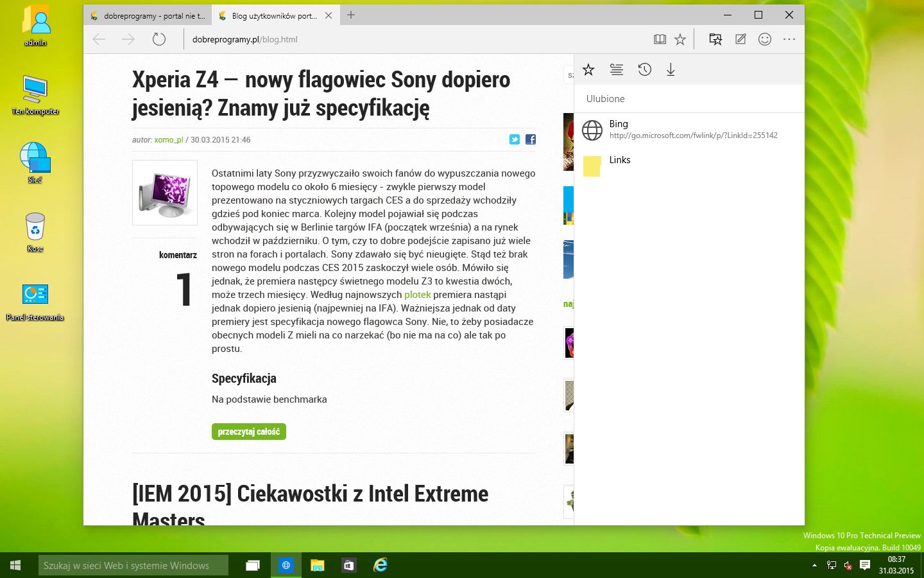
Task: Open 'Ten komputer' desktop icon
Action: (35, 95)
